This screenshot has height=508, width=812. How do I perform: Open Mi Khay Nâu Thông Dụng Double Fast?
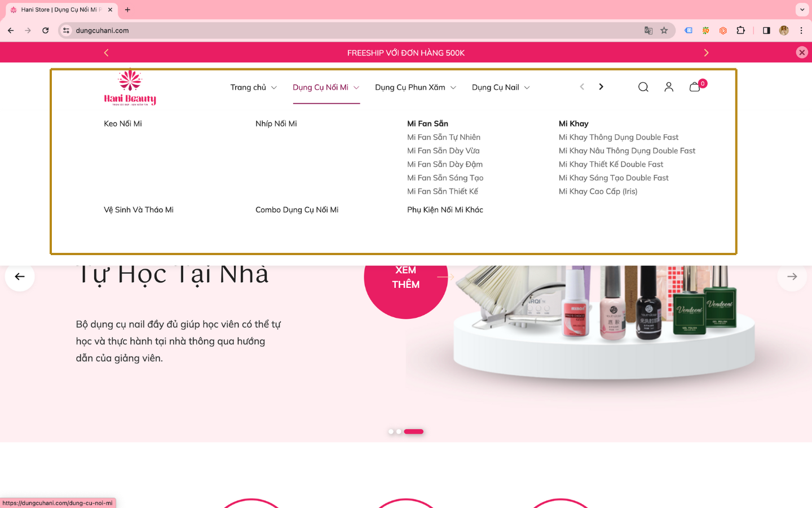click(x=627, y=151)
